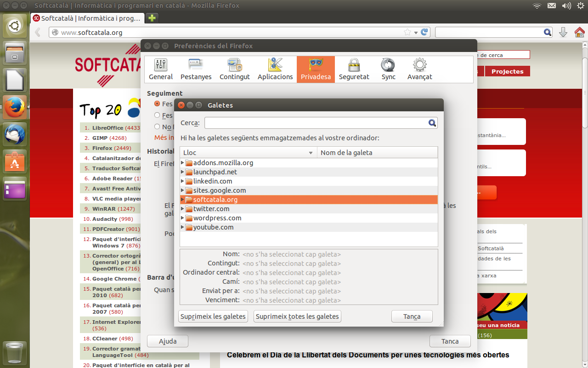Open the General preferences pane
Image resolution: width=588 pixels, height=368 pixels.
point(161,69)
